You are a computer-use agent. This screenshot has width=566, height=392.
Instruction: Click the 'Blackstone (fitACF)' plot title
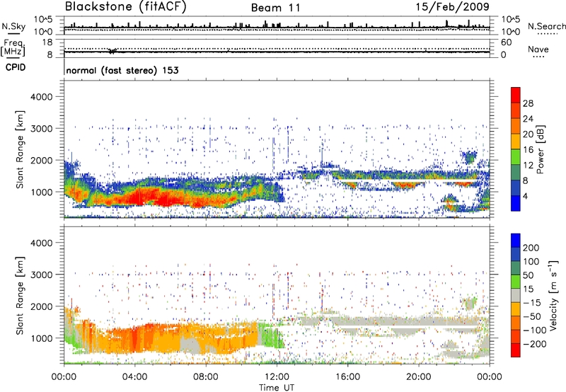pos(126,7)
